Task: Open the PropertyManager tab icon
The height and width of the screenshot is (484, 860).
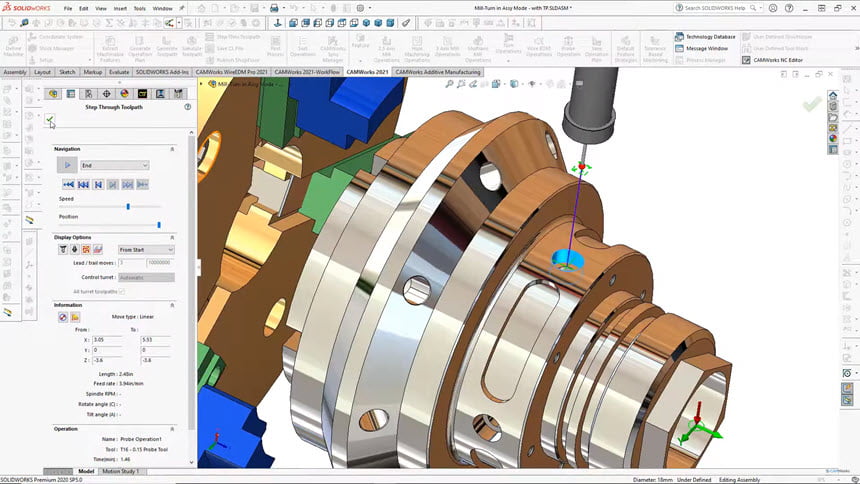Action: [x=71, y=94]
